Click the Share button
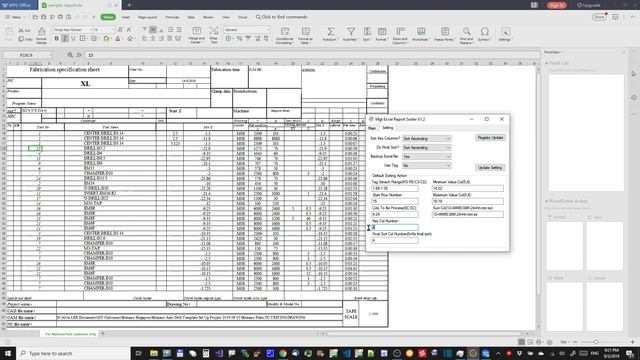Viewport: 640px width, 360px height. click(599, 17)
